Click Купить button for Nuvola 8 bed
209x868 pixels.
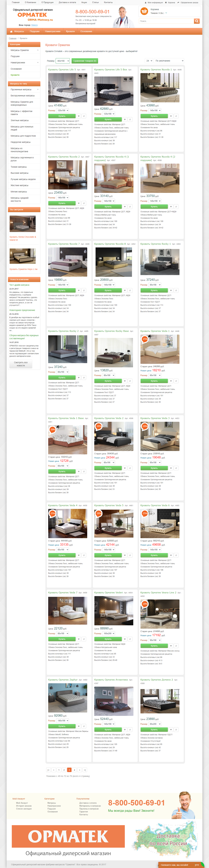click(x=108, y=290)
